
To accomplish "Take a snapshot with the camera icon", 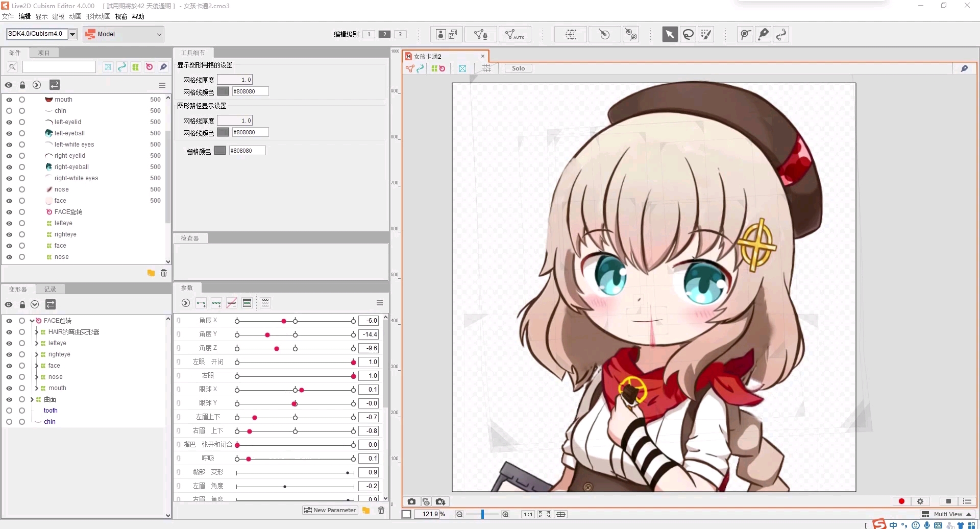I will 411,501.
